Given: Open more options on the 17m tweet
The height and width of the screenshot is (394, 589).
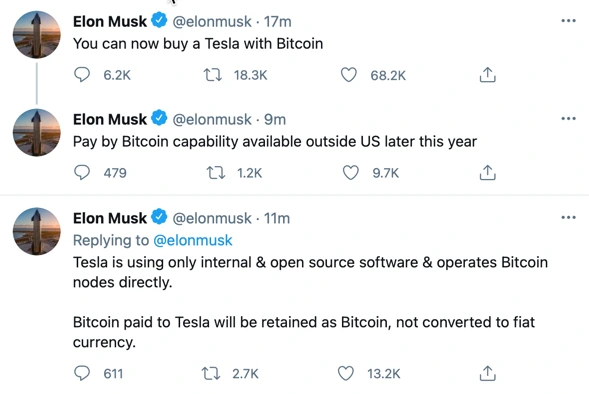Looking at the screenshot, I should [568, 21].
